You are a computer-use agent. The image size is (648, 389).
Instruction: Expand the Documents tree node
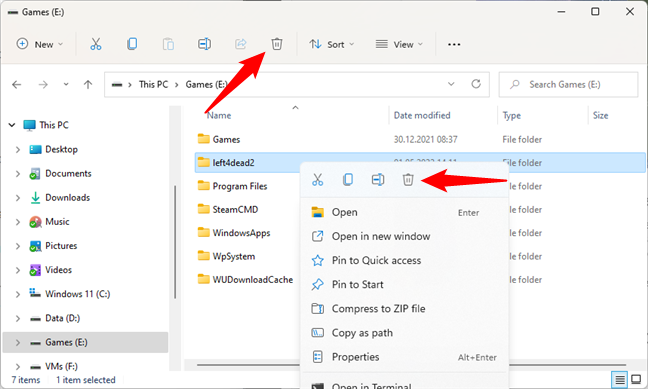point(18,174)
